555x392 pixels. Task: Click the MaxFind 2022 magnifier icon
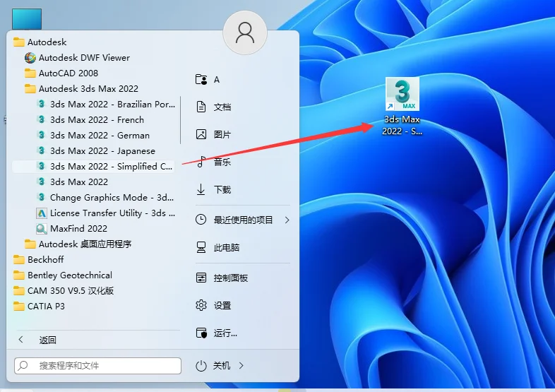coord(42,229)
